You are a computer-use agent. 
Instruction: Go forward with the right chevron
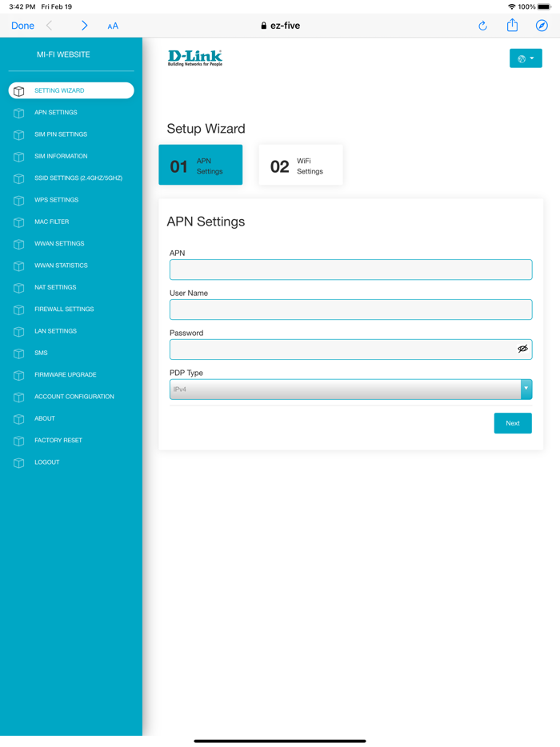click(x=84, y=26)
